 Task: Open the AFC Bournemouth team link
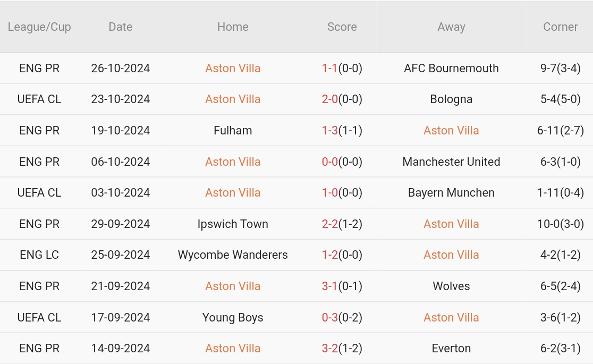451,69
